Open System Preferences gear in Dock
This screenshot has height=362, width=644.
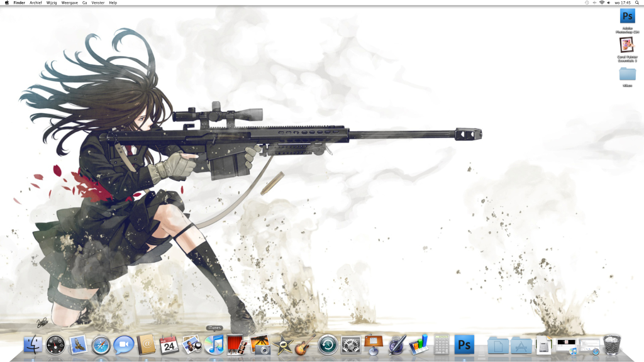351,345
